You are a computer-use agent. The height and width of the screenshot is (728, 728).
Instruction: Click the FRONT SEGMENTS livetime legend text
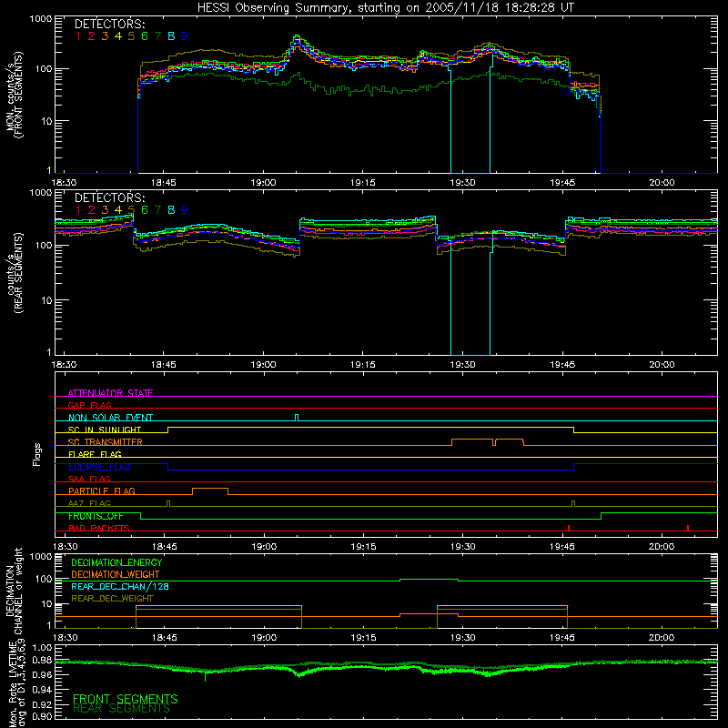[x=126, y=699]
